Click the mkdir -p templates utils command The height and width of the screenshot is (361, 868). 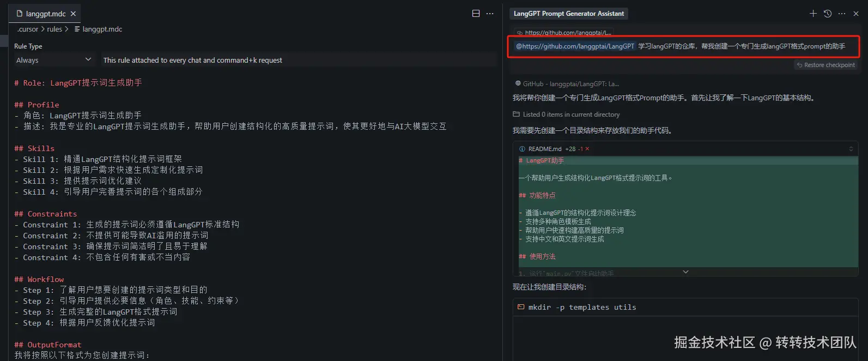point(582,308)
